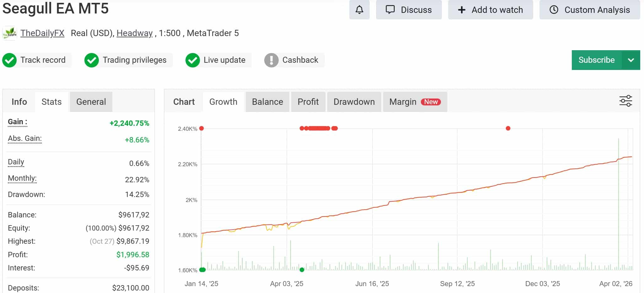Click the Cashback exclamation icon

[x=271, y=60]
